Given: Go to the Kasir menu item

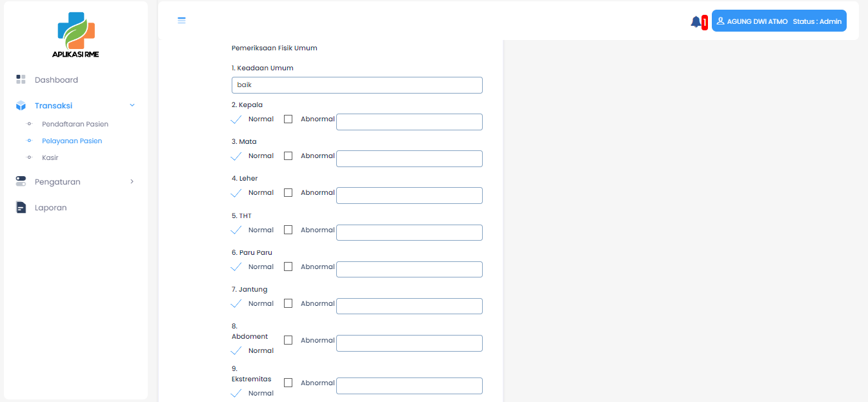Looking at the screenshot, I should [x=50, y=157].
